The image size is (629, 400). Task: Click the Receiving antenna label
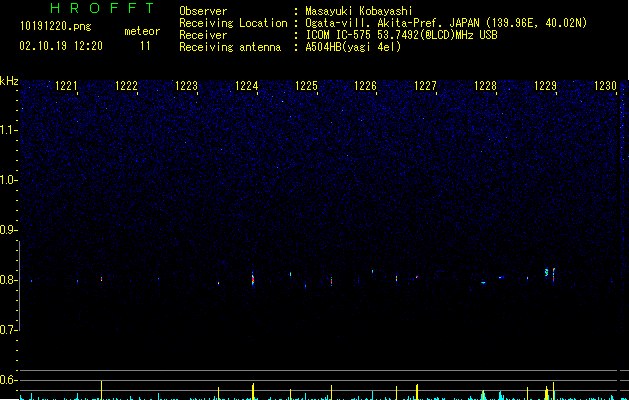[x=230, y=47]
